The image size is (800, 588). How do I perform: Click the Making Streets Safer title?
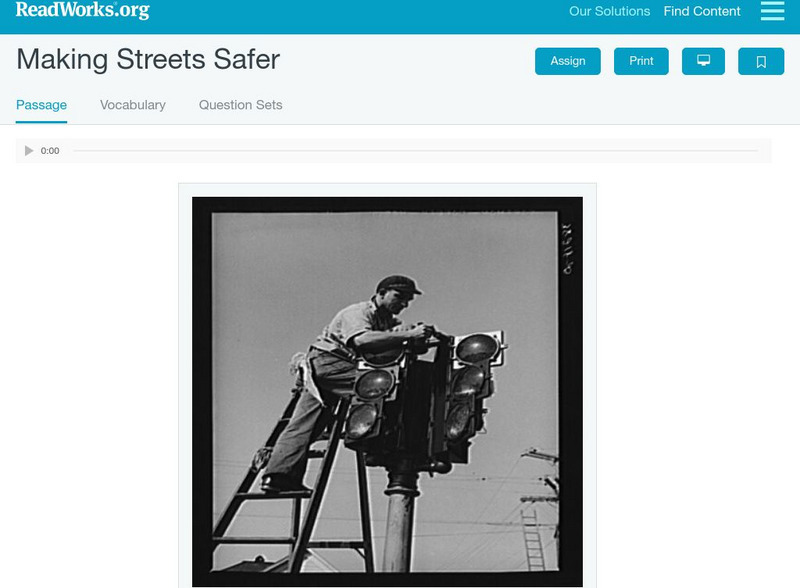click(148, 59)
